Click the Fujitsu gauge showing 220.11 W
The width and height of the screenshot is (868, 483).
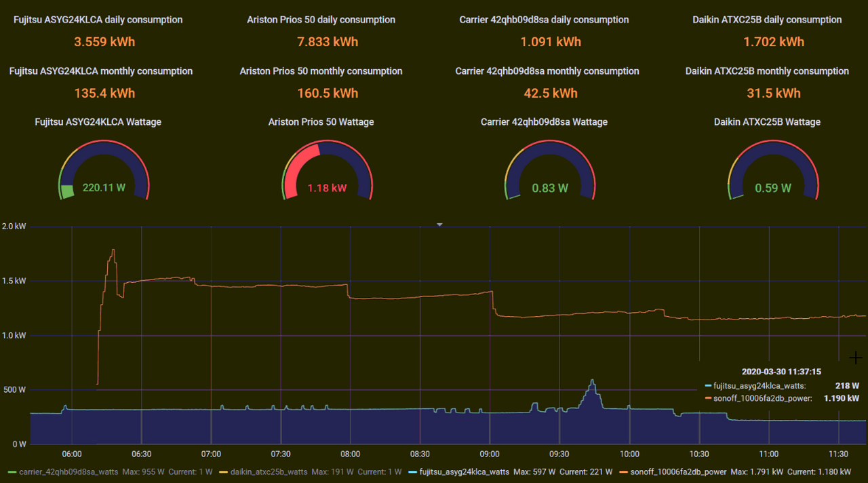pyautogui.click(x=104, y=170)
